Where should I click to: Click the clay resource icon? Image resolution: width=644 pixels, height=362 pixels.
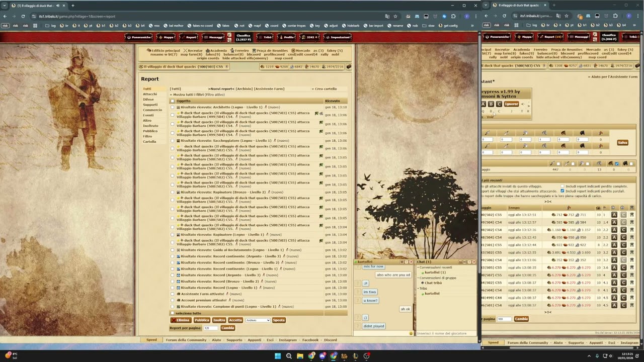277,67
